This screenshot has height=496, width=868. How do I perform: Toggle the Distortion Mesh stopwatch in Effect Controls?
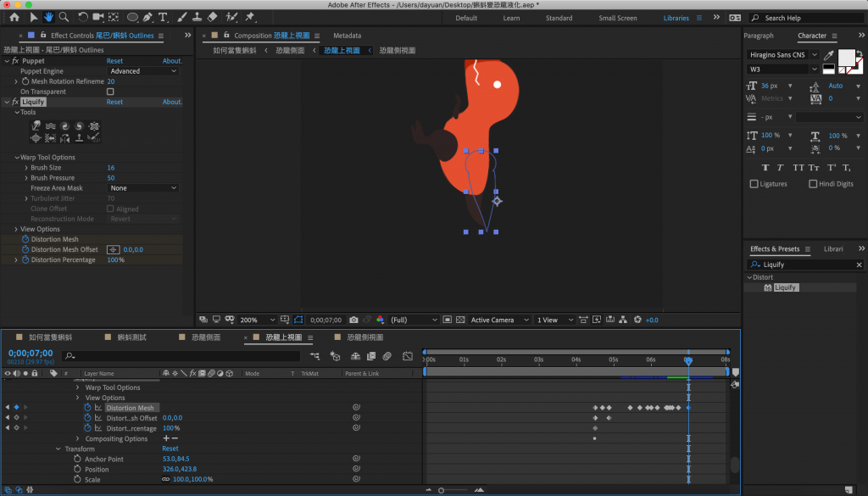click(x=25, y=239)
